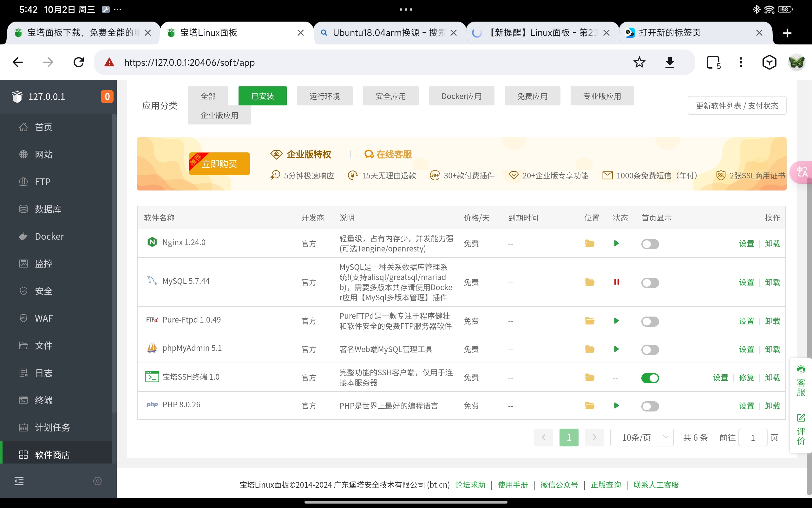Open the PHP 8.0.26 install folder icon
This screenshot has height=508, width=812.
[590, 405]
